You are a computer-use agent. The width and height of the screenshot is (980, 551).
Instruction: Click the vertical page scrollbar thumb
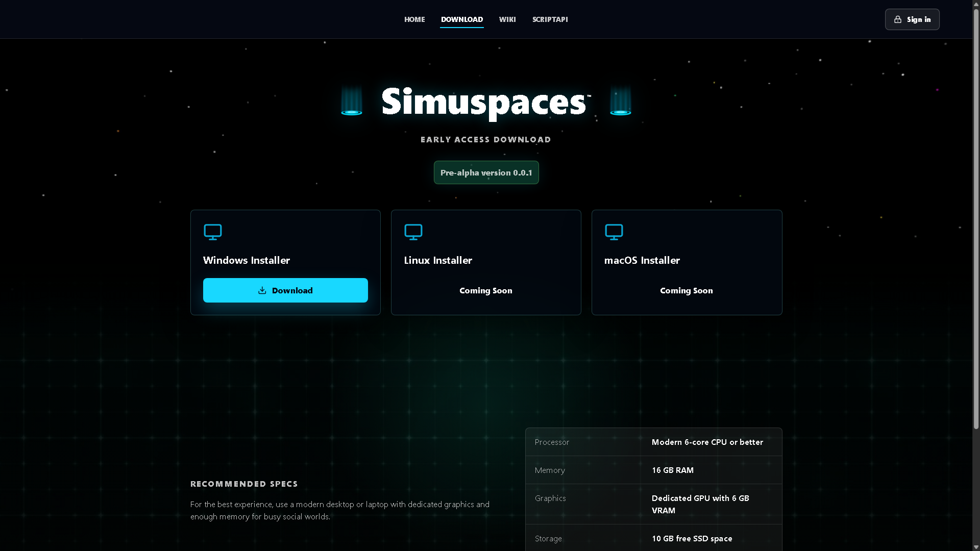point(976,218)
